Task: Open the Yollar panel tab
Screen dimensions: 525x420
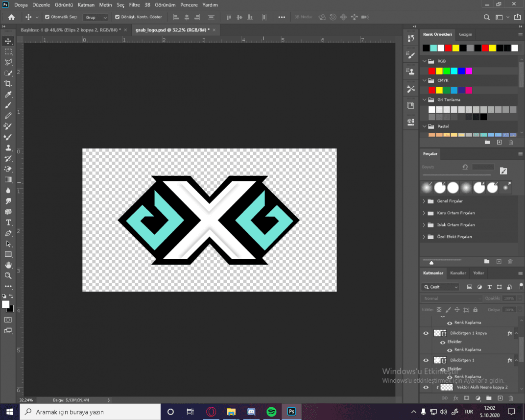Action: tap(478, 273)
